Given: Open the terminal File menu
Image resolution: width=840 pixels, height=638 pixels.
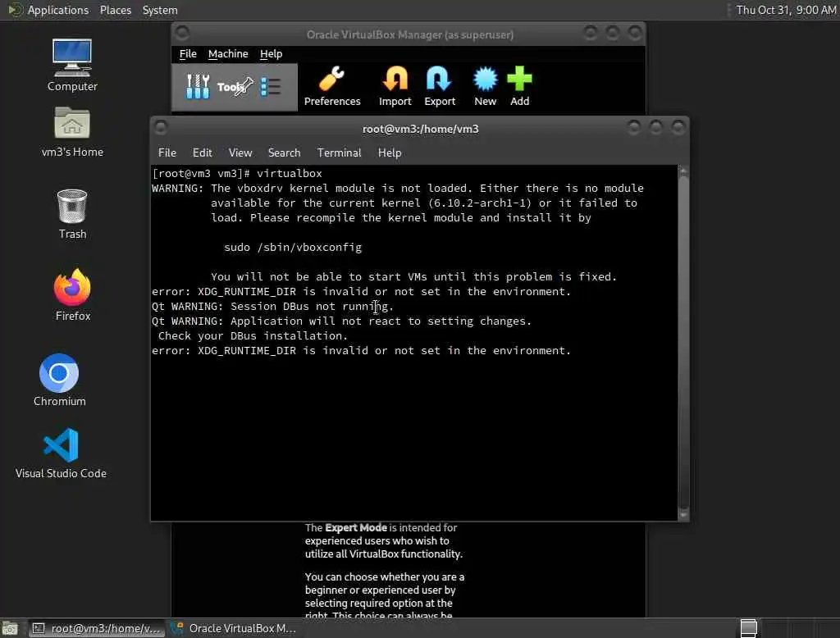Looking at the screenshot, I should [x=167, y=153].
